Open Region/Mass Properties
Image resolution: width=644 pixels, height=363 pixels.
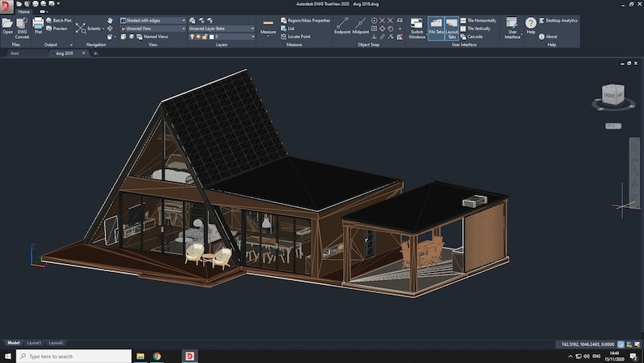(x=305, y=20)
